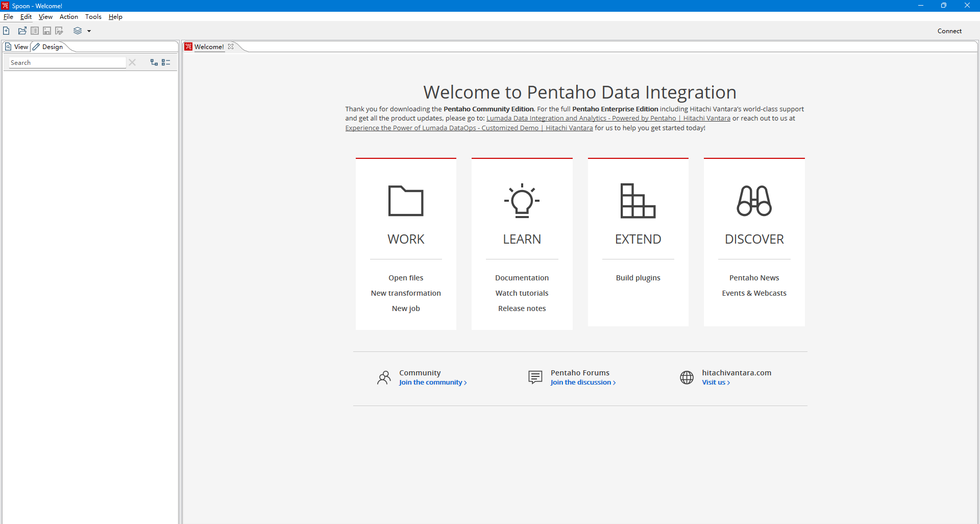The image size is (980, 524).
Task: Click Welcome to Pentaho Data Integration heading
Action: tap(580, 92)
